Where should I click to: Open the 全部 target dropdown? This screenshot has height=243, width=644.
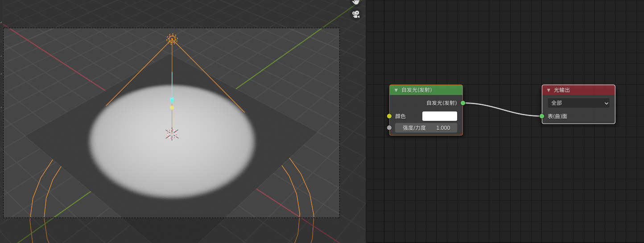pos(578,103)
